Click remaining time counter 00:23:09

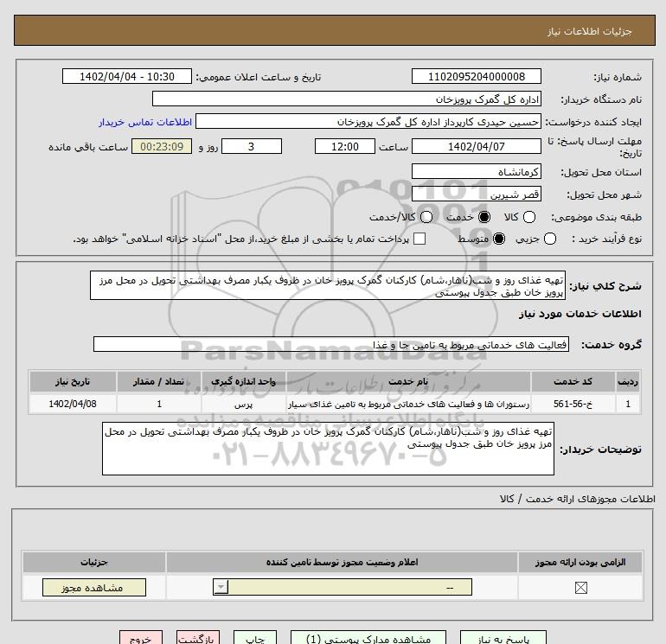[162, 146]
